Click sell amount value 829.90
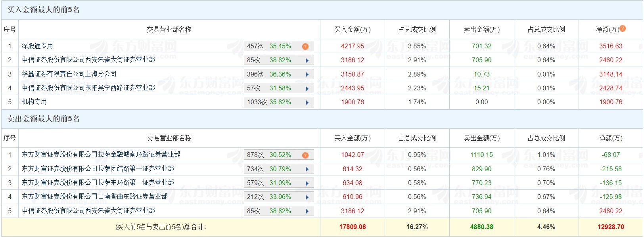 482,169
